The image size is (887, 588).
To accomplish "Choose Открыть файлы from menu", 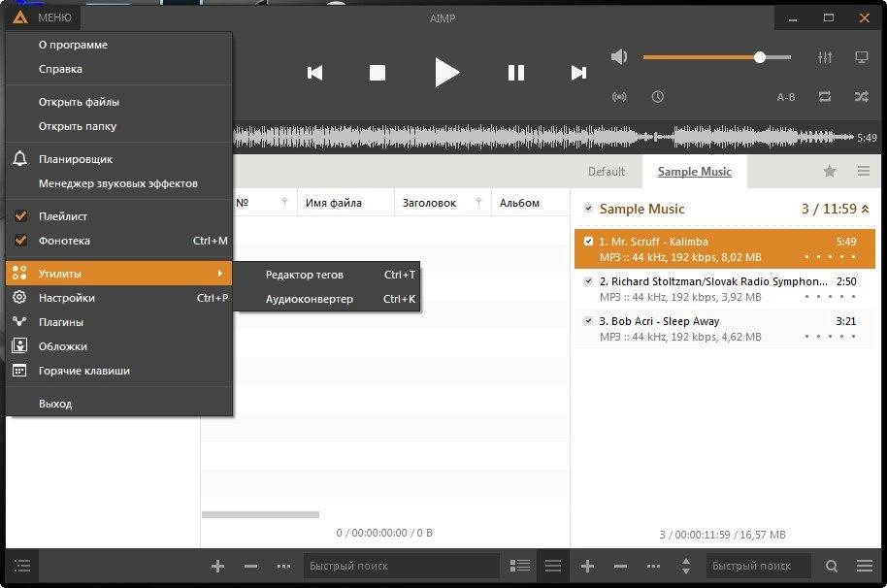I will pos(118,102).
